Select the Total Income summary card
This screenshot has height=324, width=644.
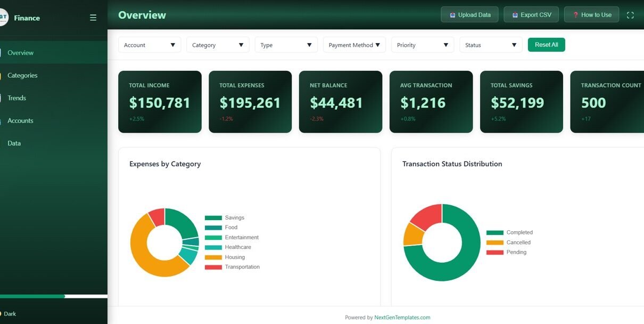pyautogui.click(x=160, y=102)
